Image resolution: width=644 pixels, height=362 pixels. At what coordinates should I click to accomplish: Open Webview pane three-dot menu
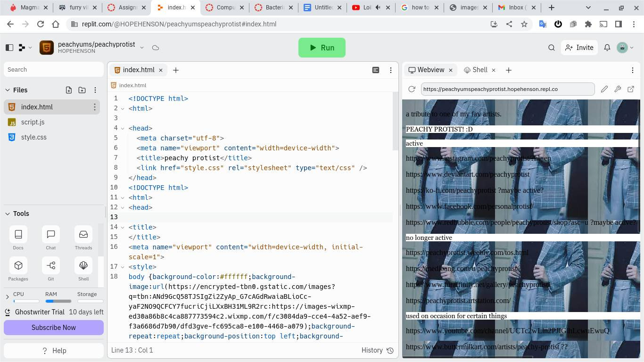(633, 70)
